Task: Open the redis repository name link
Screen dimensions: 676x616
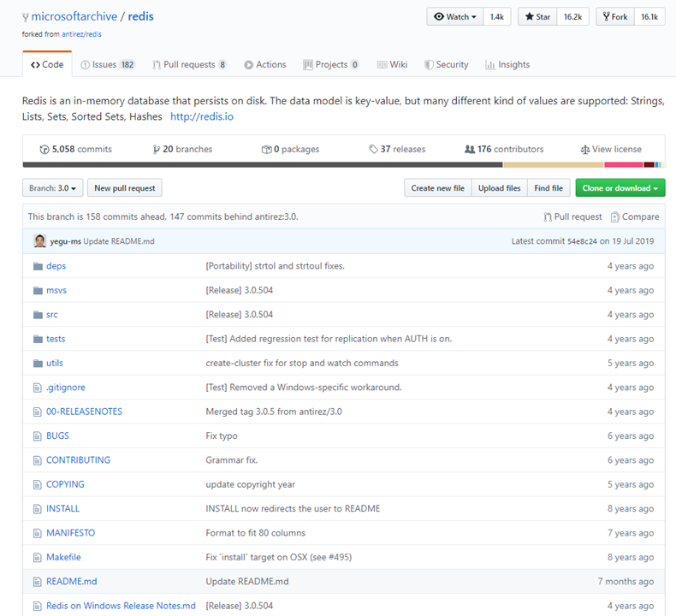Action: (140, 16)
